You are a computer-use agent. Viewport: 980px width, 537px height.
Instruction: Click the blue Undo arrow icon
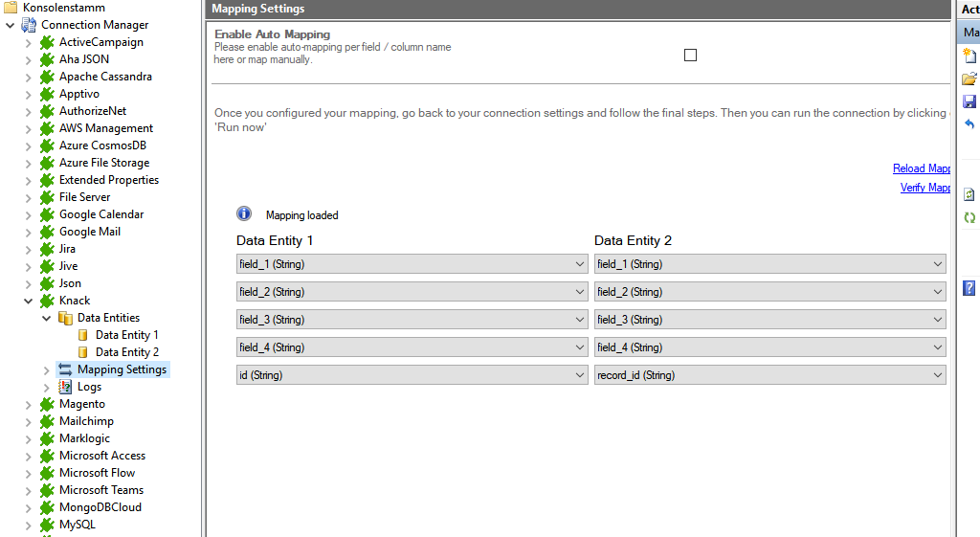point(969,124)
